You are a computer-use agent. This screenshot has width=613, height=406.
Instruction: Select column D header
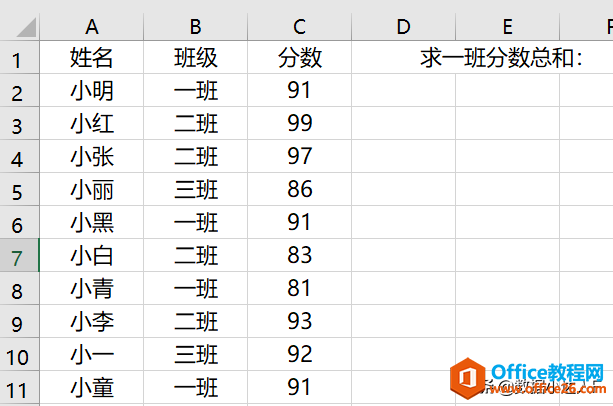(403, 27)
